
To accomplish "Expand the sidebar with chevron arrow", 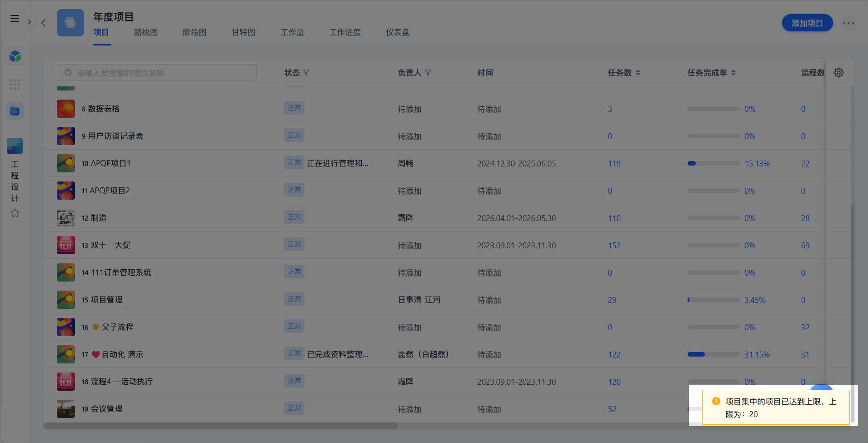I will (x=30, y=22).
